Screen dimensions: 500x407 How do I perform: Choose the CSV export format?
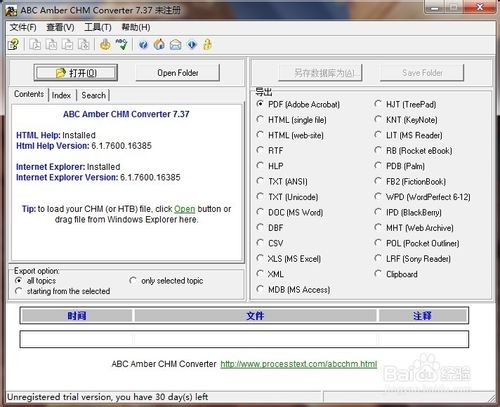(x=270, y=243)
